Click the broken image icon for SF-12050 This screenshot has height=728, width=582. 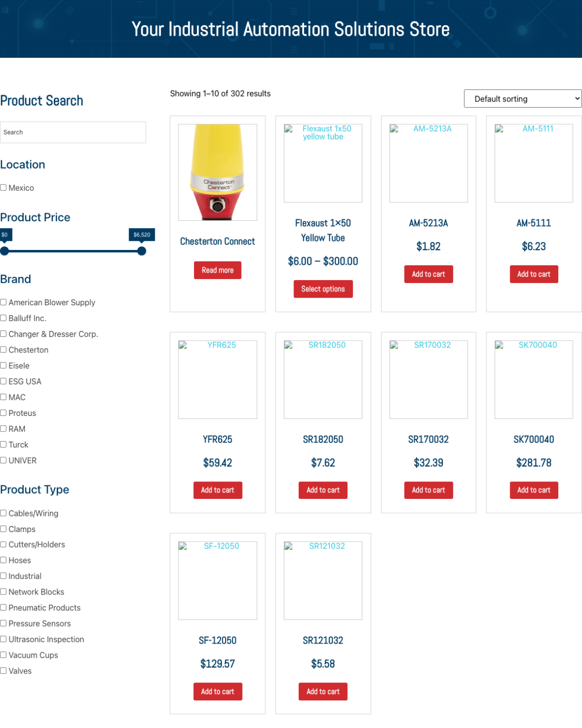click(183, 546)
